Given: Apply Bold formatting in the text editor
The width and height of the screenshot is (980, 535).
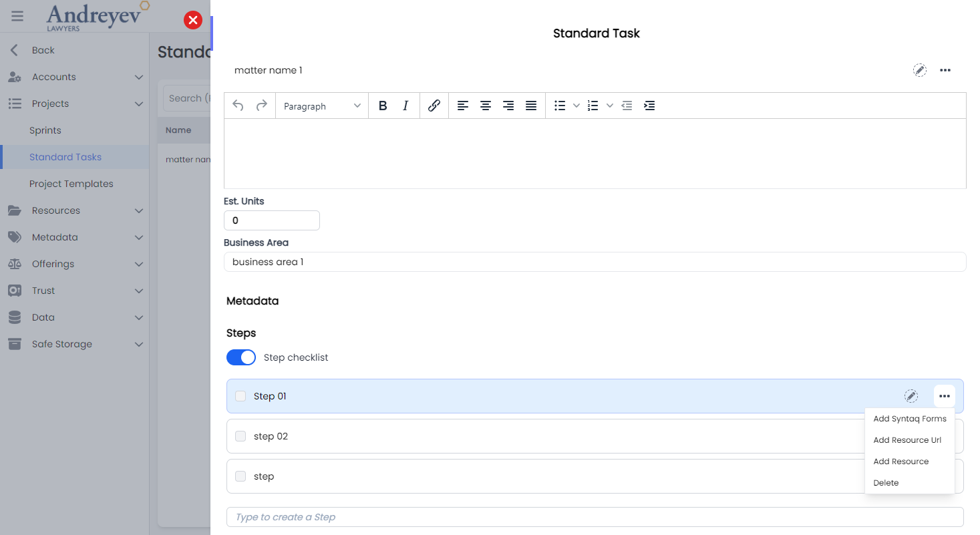Looking at the screenshot, I should [383, 105].
